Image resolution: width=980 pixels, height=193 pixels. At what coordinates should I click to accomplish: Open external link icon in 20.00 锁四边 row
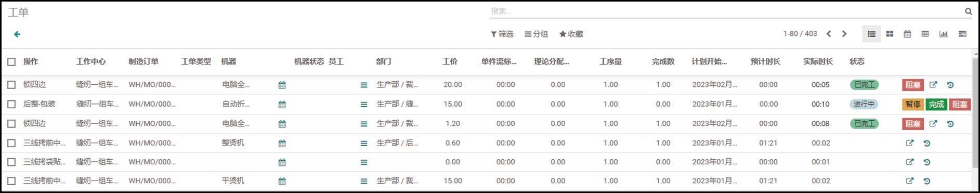(933, 85)
